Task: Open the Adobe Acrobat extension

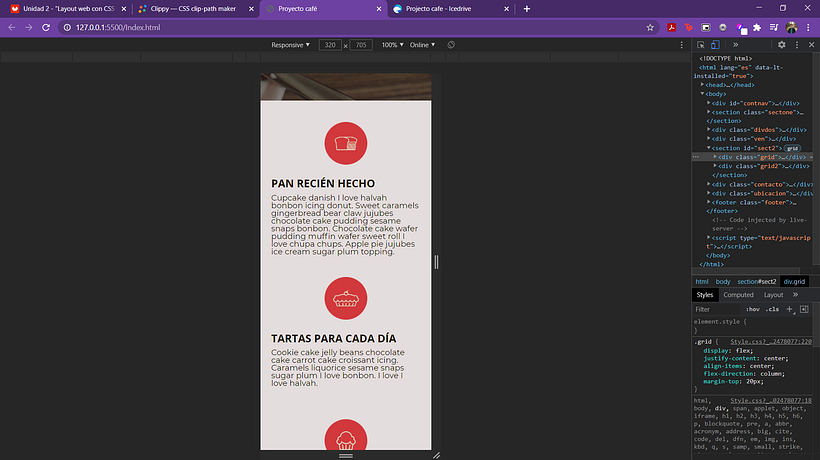Action: pyautogui.click(x=671, y=27)
